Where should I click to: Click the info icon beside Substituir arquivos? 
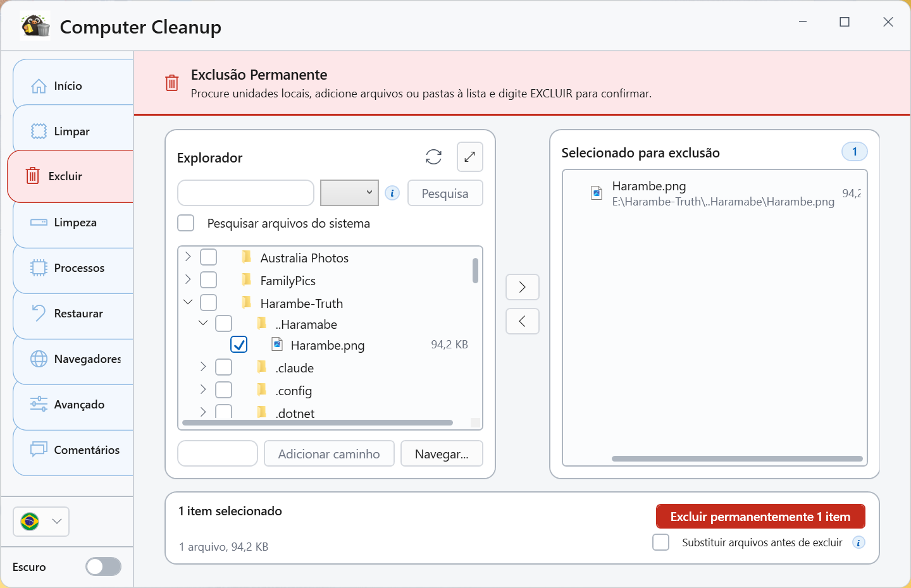point(858,542)
